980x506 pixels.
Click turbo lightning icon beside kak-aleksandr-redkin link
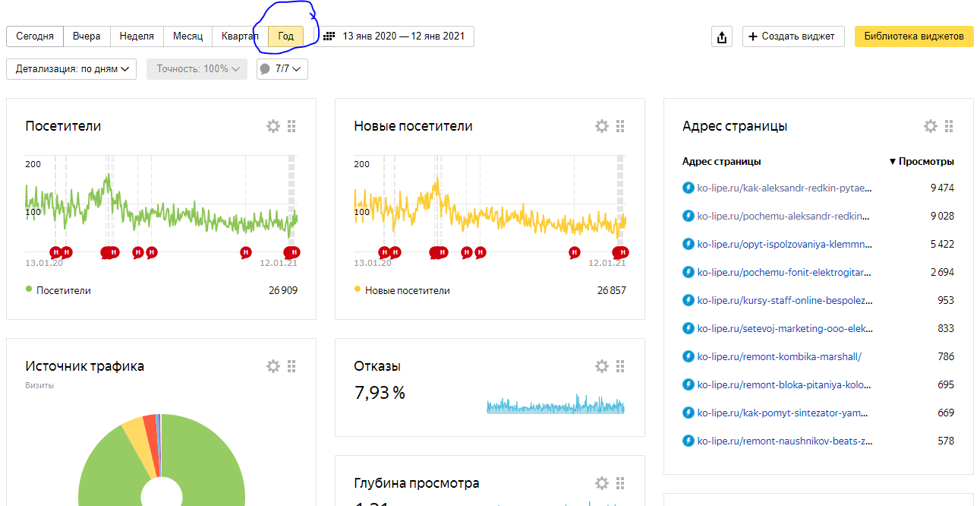point(689,188)
